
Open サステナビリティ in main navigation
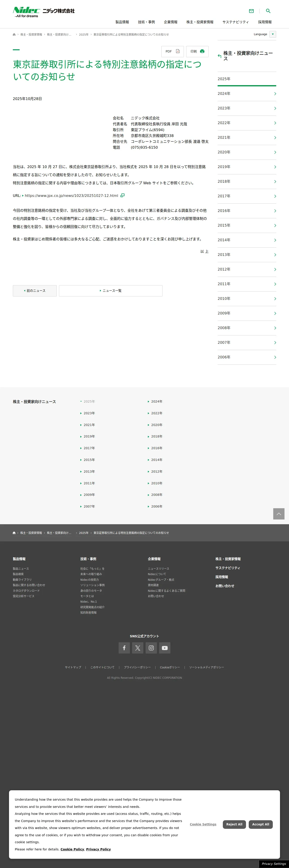point(235,22)
